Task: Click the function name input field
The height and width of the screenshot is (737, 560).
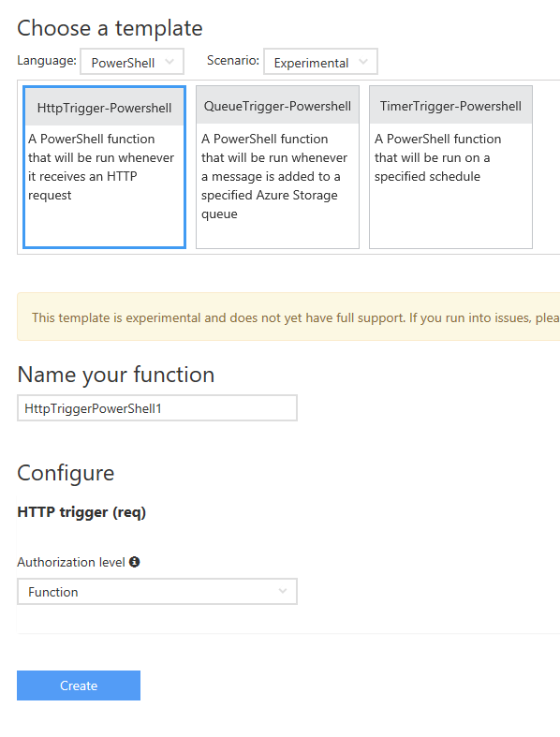Action: (x=157, y=408)
